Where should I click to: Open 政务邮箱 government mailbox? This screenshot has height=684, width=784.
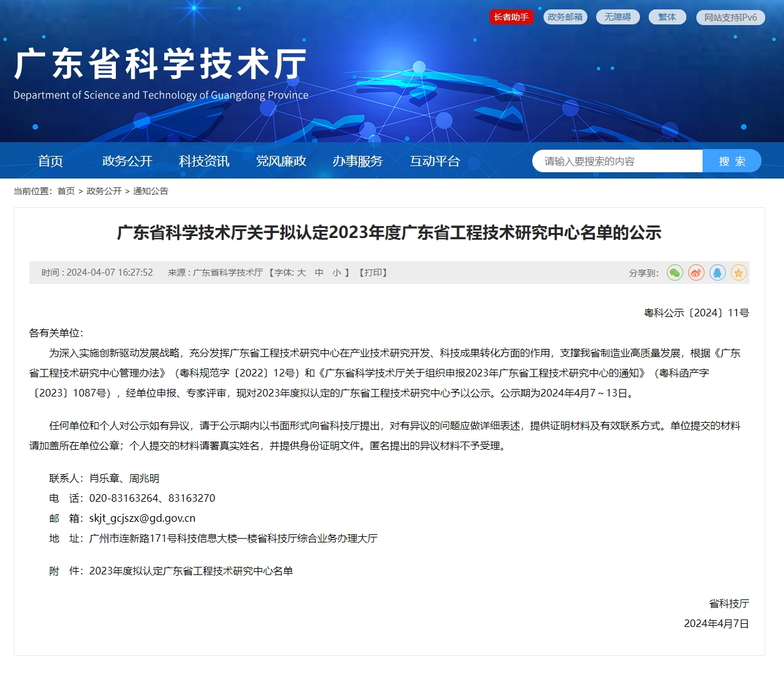(565, 17)
